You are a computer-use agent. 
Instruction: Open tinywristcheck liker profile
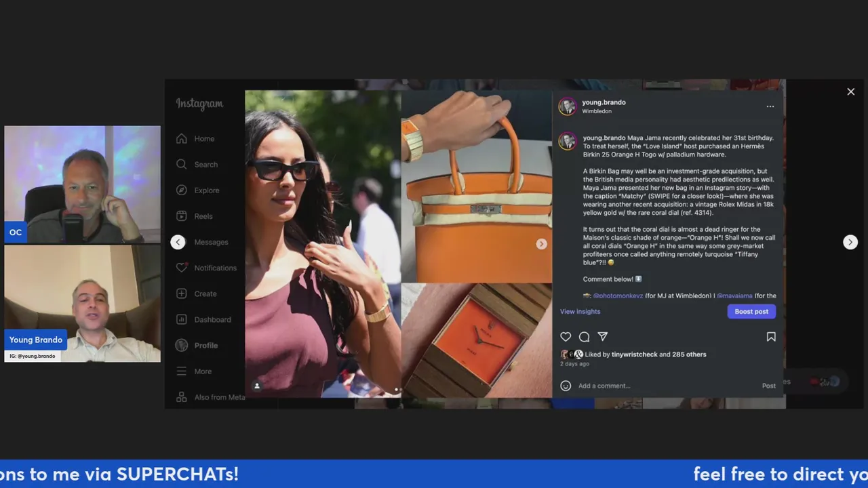pyautogui.click(x=634, y=354)
